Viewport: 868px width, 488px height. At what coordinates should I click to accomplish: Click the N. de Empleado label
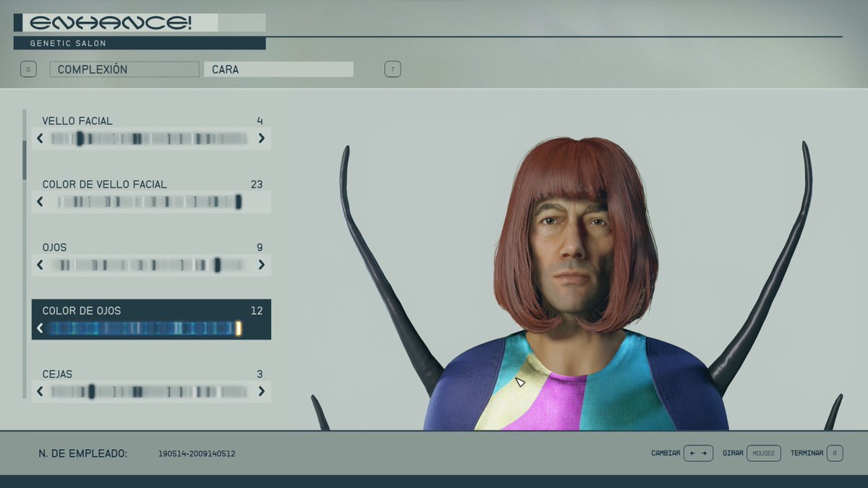[x=83, y=453]
